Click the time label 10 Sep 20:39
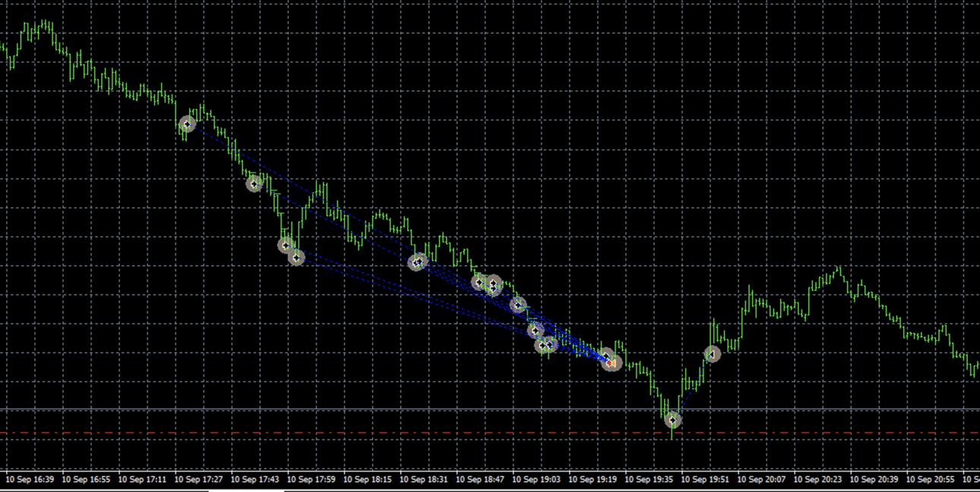Screen dimensions: 980x492 874,480
